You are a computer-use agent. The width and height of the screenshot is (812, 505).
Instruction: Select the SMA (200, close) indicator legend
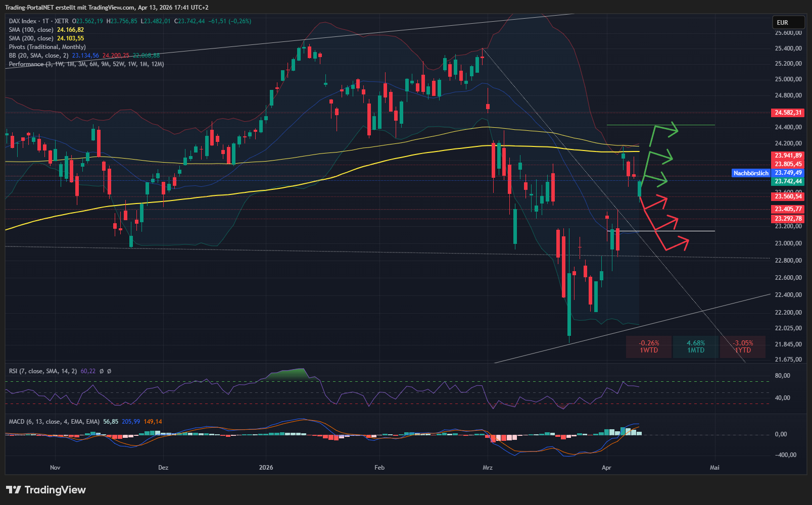pyautogui.click(x=31, y=38)
